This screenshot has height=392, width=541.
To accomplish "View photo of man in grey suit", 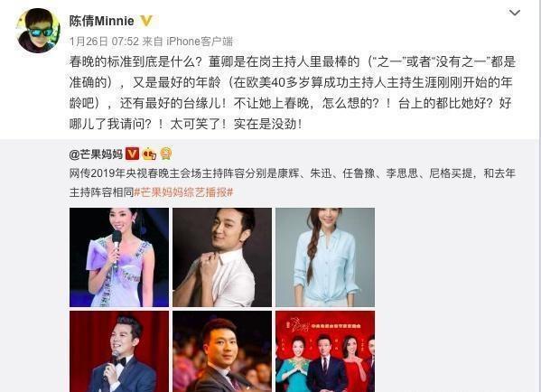I will (x=222, y=351).
